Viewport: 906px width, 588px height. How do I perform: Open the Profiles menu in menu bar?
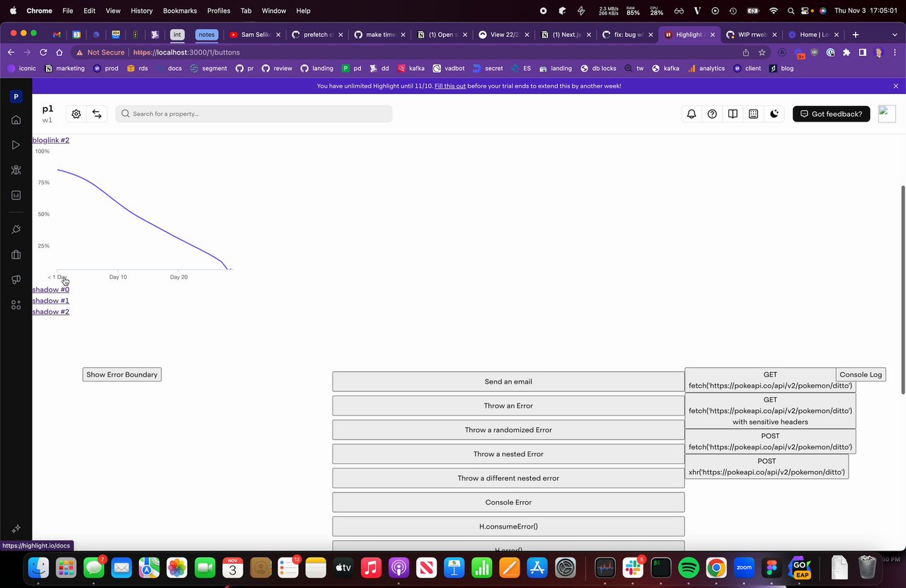(219, 11)
